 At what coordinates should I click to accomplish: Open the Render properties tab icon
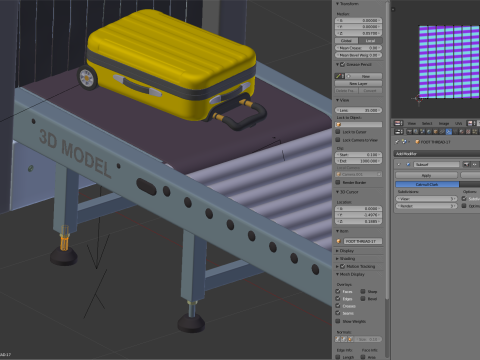point(409,132)
